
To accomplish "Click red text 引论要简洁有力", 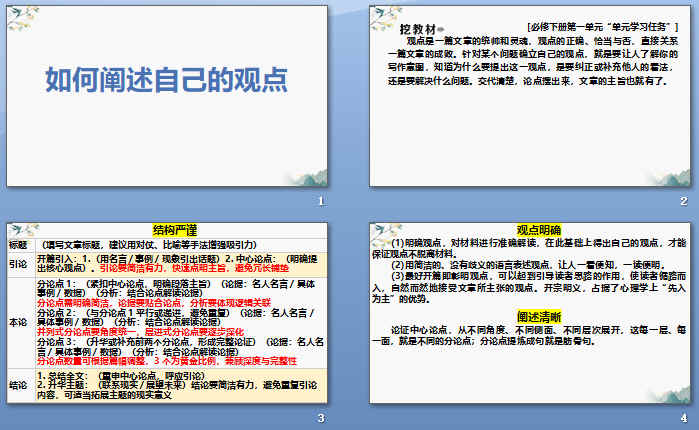I will [194, 268].
